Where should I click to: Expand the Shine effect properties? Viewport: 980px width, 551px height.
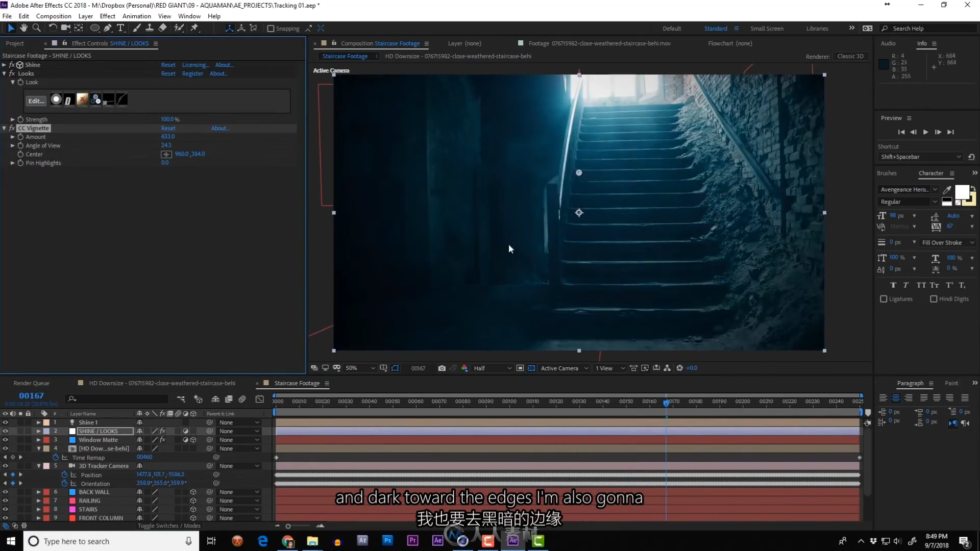(4, 65)
